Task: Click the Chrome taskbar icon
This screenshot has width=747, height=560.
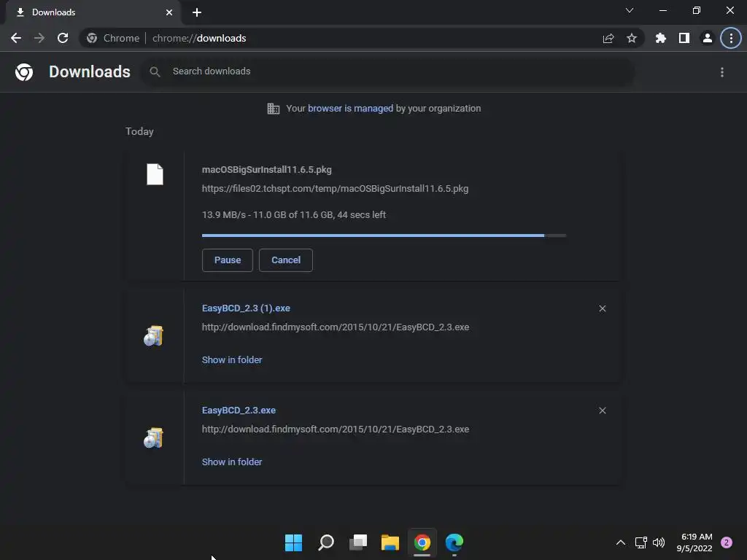Action: tap(422, 542)
